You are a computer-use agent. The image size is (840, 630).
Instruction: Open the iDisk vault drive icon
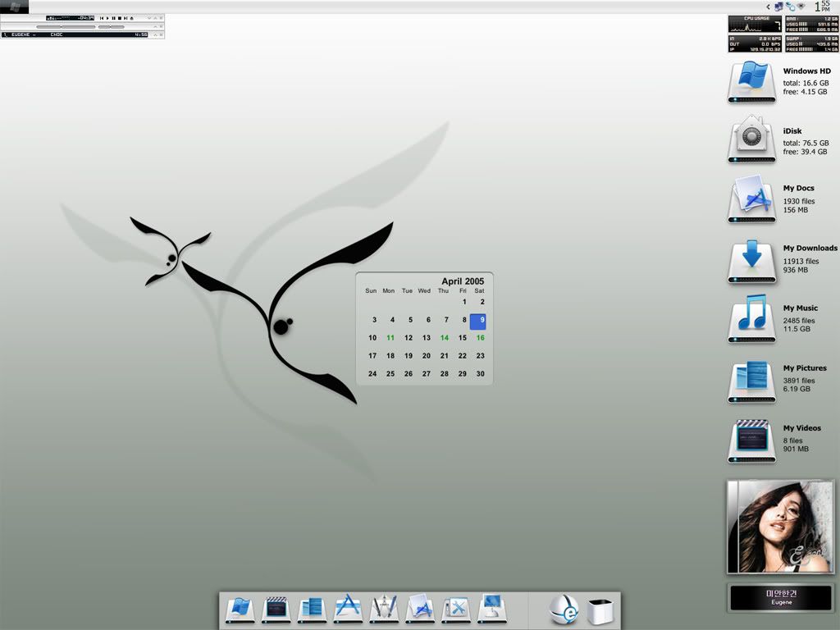pos(751,139)
